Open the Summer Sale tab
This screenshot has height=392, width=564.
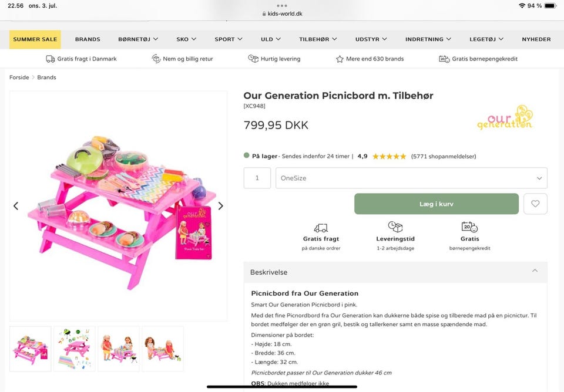click(x=35, y=39)
